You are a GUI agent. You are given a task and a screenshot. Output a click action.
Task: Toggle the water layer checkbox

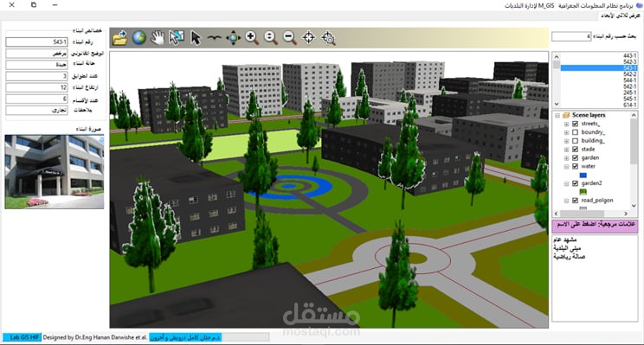point(575,167)
